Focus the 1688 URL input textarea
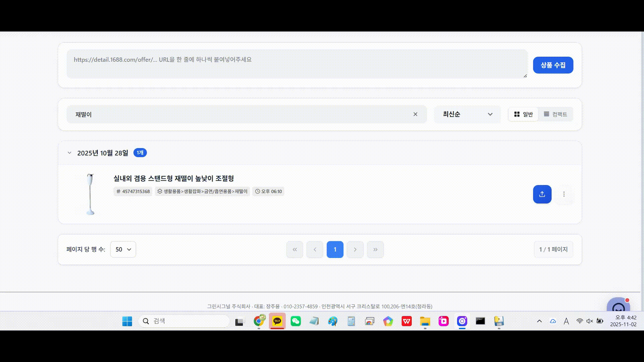 pyautogui.click(x=297, y=64)
